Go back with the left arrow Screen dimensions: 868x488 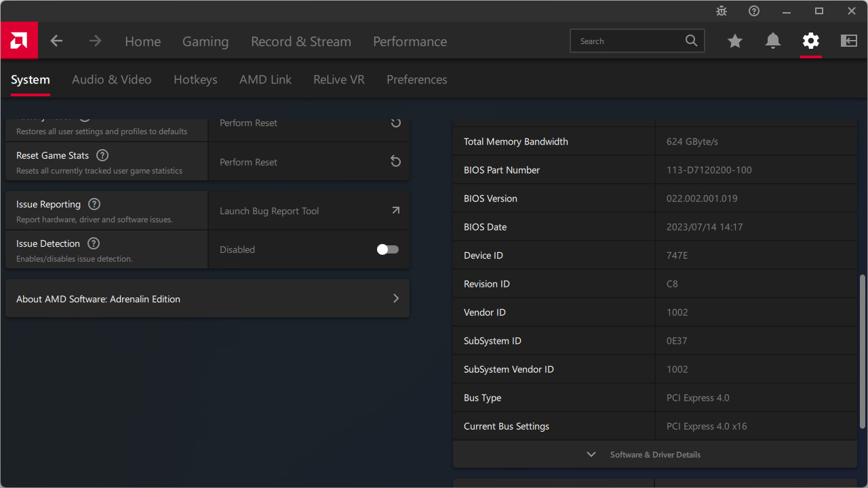tap(56, 41)
